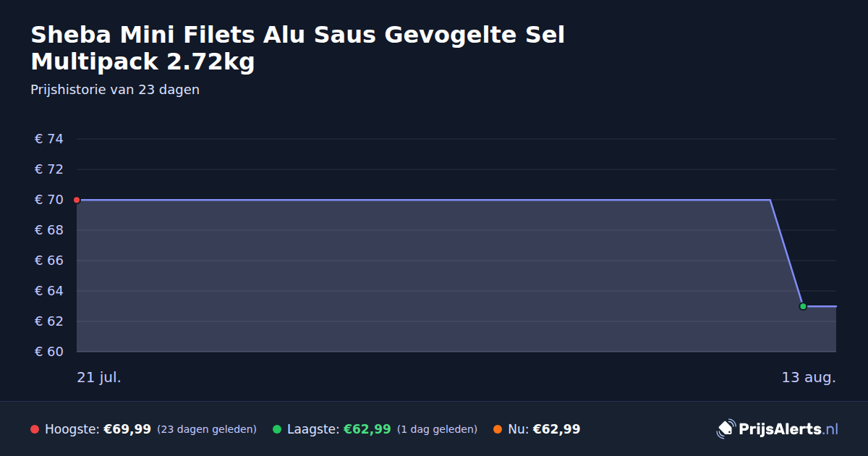Click the 23 dagen geleden note
The height and width of the screenshot is (456, 868).
tap(207, 429)
